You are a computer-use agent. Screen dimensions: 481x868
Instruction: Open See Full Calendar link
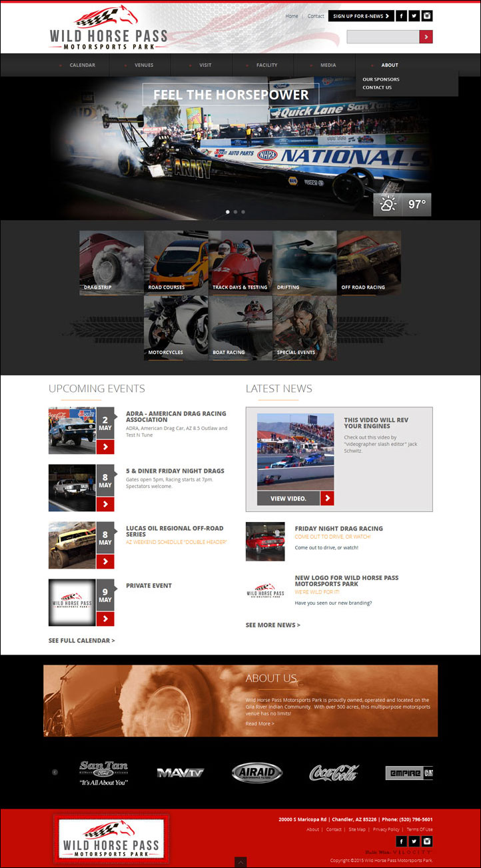(x=82, y=641)
